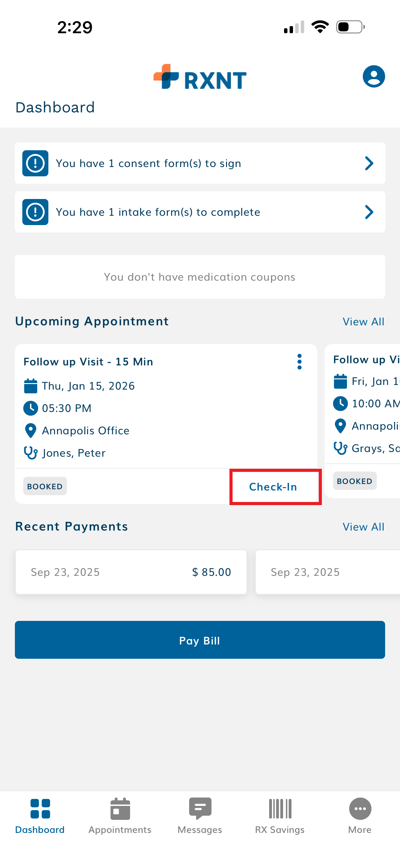
Task: Tap the intake form alert icon
Action: click(x=35, y=212)
